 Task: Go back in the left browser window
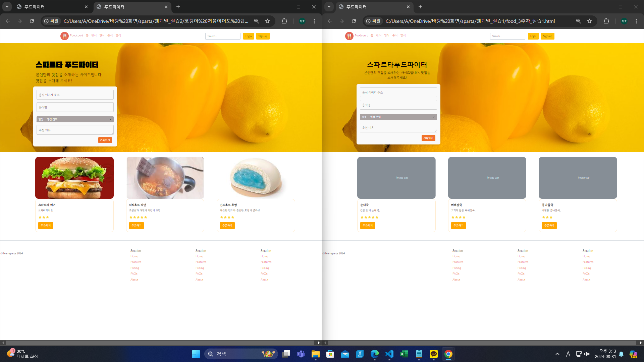(x=8, y=21)
